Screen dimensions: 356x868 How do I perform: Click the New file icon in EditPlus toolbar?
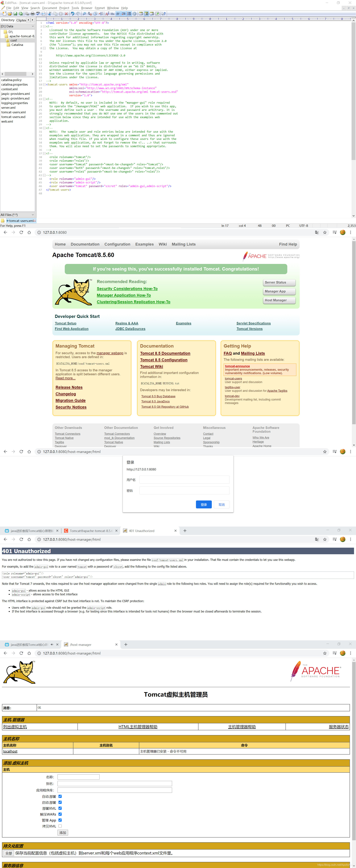pyautogui.click(x=4, y=14)
